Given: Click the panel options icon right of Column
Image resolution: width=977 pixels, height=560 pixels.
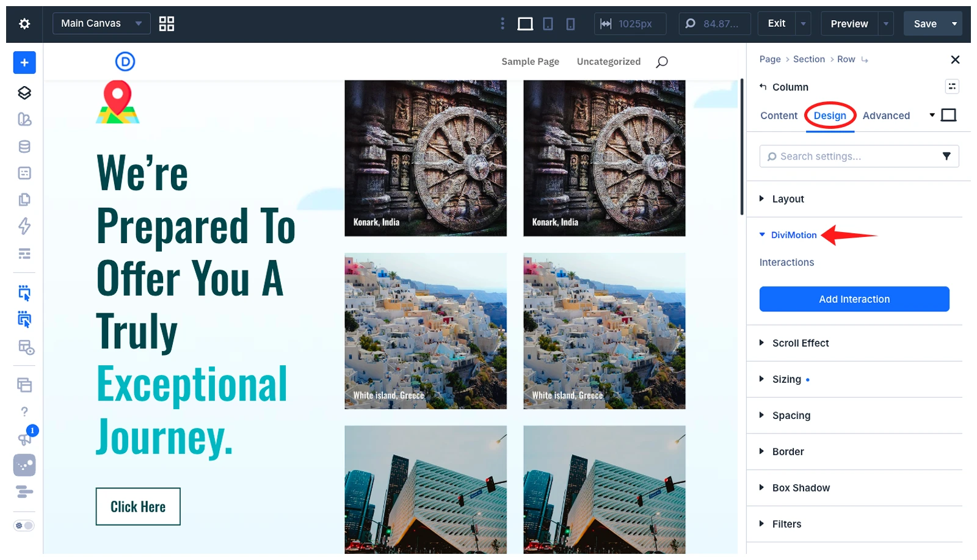Looking at the screenshot, I should click(x=952, y=87).
